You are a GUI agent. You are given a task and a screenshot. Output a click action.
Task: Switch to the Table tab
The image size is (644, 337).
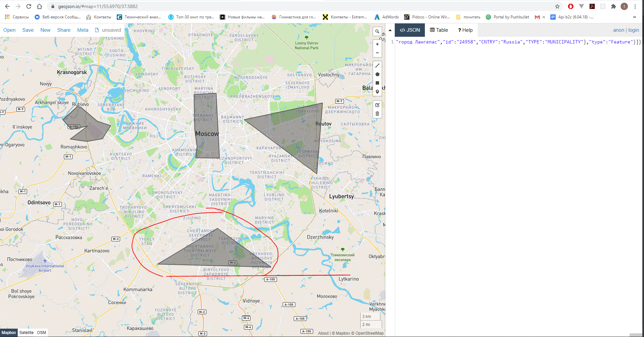[439, 30]
